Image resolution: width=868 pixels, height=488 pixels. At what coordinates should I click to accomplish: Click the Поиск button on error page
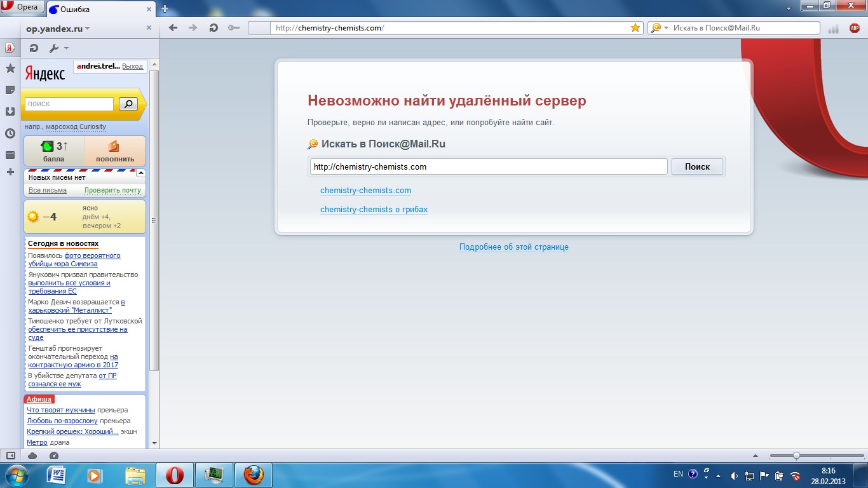[697, 166]
